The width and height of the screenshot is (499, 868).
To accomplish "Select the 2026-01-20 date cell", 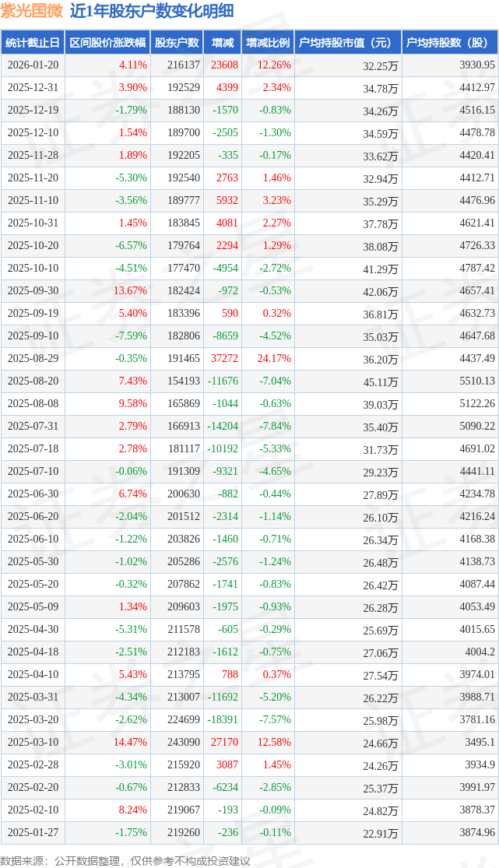I will (33, 65).
